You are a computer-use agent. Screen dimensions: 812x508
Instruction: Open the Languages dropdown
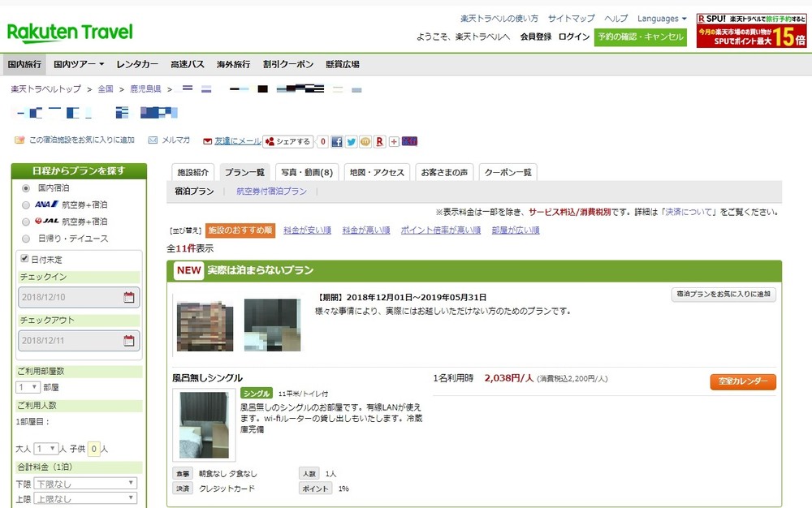tap(662, 19)
